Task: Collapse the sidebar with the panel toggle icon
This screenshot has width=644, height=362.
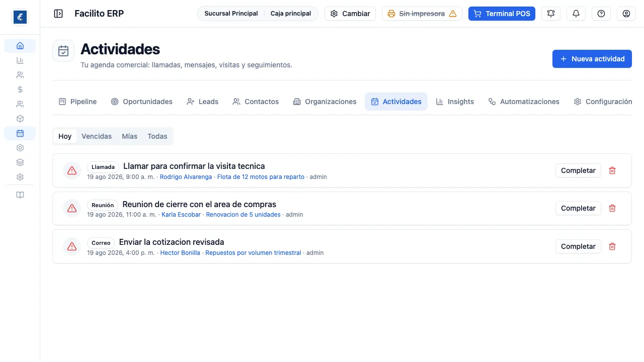Action: (58, 14)
